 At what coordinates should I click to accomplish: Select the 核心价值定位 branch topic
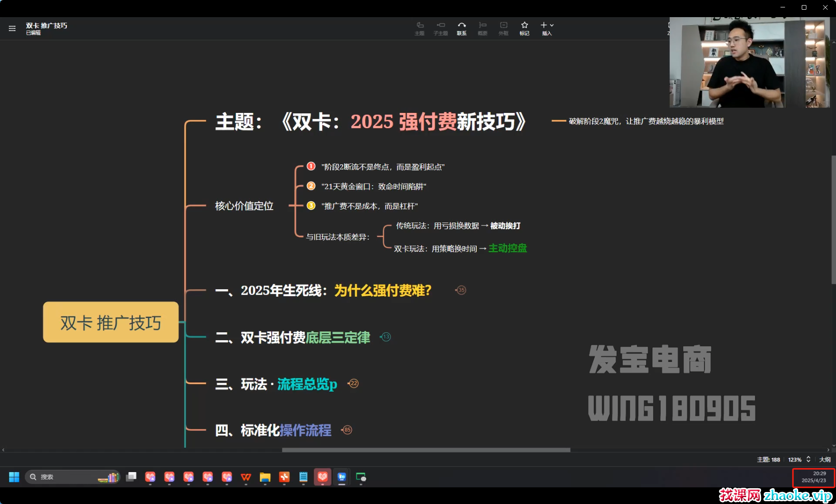point(244,206)
